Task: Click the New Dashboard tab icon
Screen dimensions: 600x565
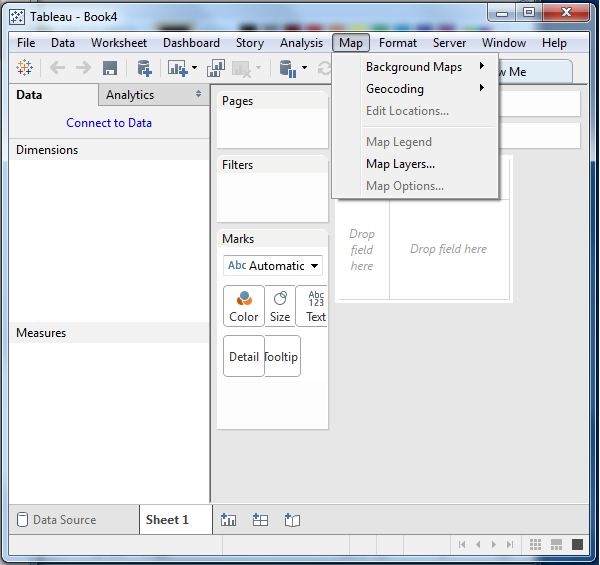Action: click(x=260, y=520)
